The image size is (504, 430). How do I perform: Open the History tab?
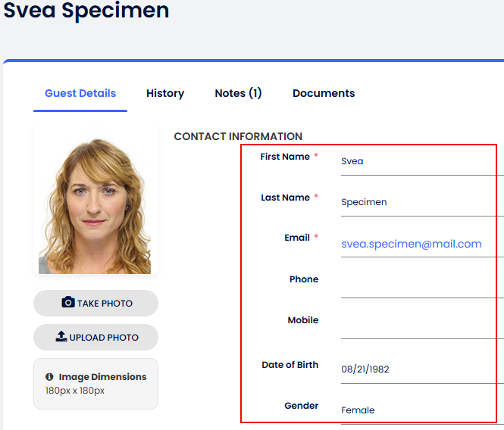[165, 93]
